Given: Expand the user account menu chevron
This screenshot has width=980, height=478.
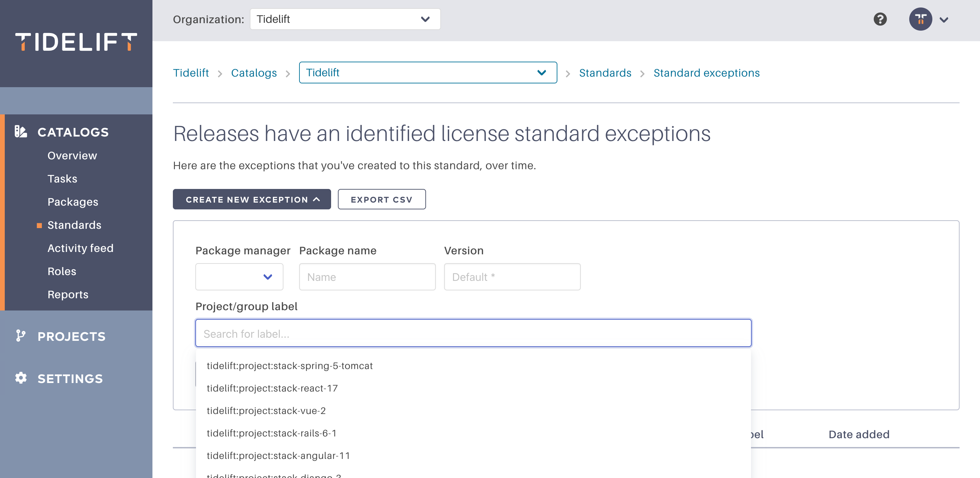Looking at the screenshot, I should tap(944, 20).
